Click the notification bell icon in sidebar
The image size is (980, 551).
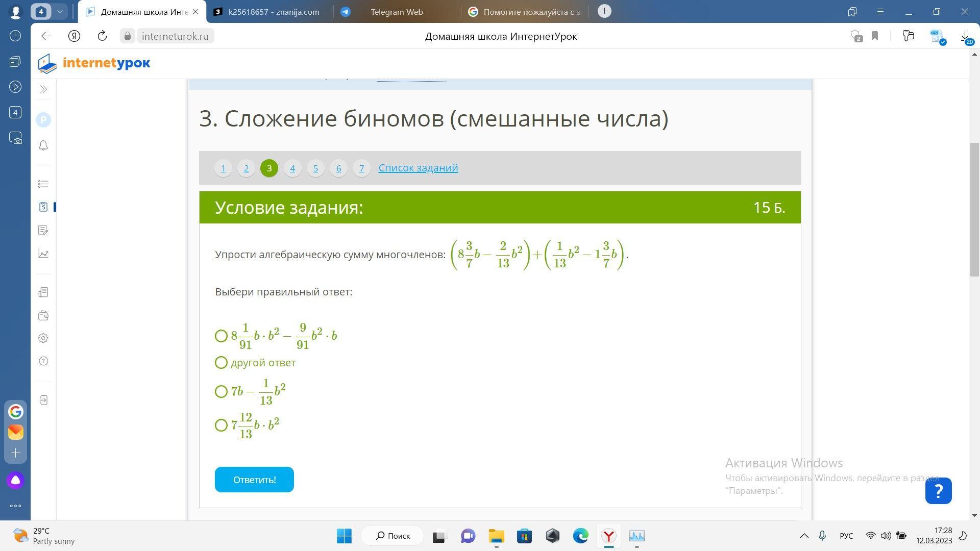43,146
